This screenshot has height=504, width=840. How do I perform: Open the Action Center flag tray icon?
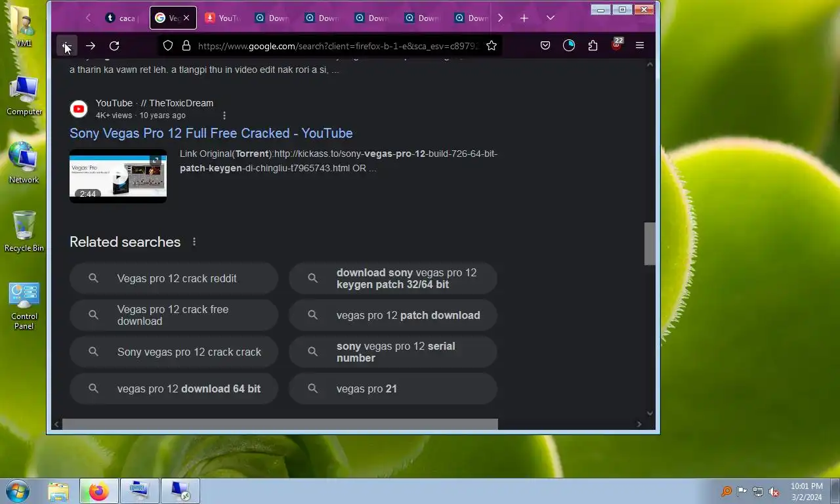pyautogui.click(x=742, y=492)
